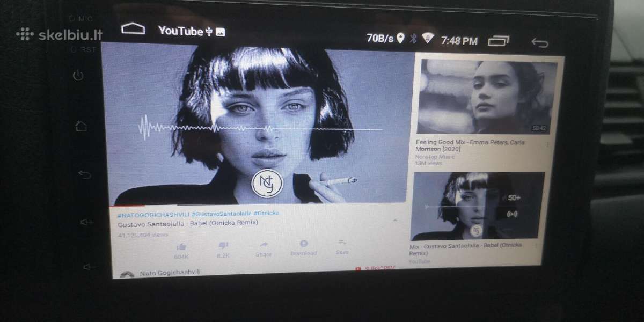Open Nato Gogichashvili channel avatar
Screen dimensions: 644x322
point(127,275)
